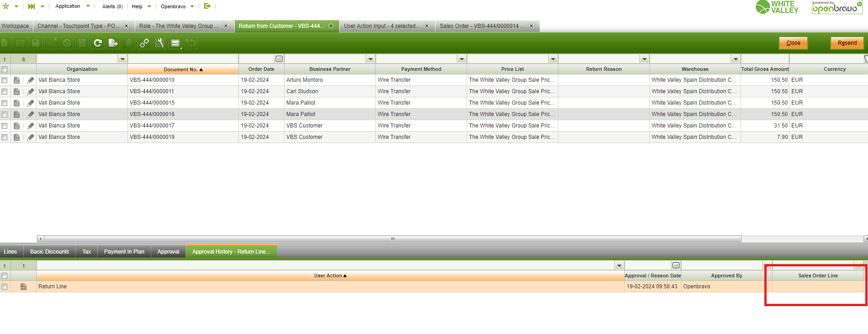The image size is (868, 334).
Task: Click edit pencil for VBS-444/0000011 row
Action: (31, 91)
